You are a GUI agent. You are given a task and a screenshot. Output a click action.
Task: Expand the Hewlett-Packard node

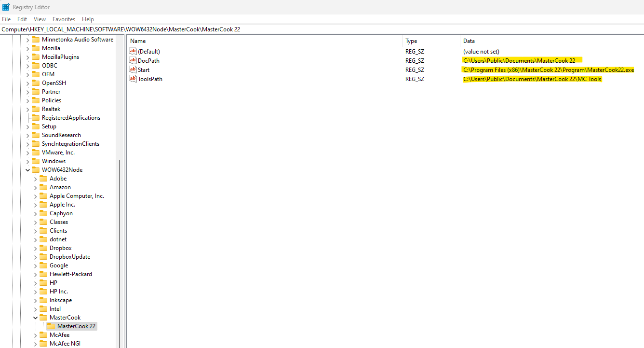[35, 274]
